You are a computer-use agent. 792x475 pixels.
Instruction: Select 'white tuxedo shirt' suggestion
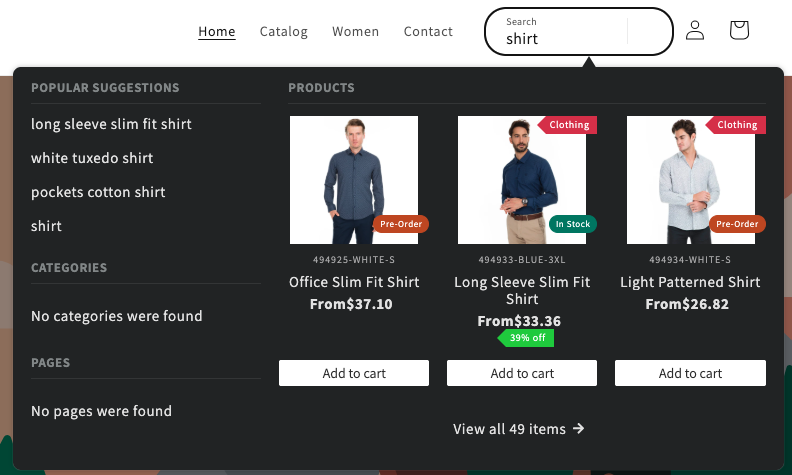click(x=92, y=158)
